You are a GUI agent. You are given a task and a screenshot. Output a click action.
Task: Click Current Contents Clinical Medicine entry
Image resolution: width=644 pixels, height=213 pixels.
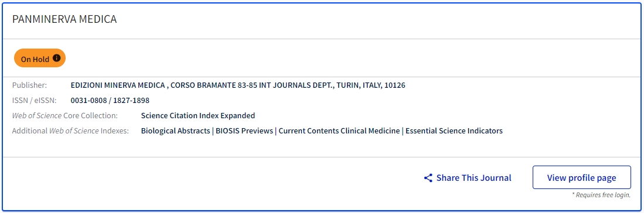339,131
